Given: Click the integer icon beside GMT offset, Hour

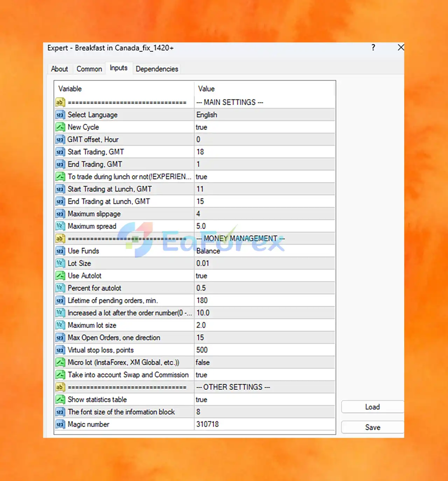Looking at the screenshot, I should [x=60, y=140].
